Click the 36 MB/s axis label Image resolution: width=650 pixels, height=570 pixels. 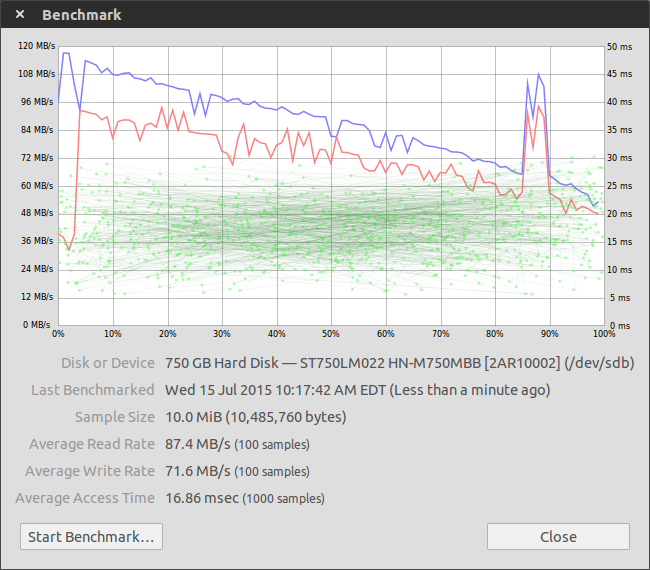click(x=37, y=241)
